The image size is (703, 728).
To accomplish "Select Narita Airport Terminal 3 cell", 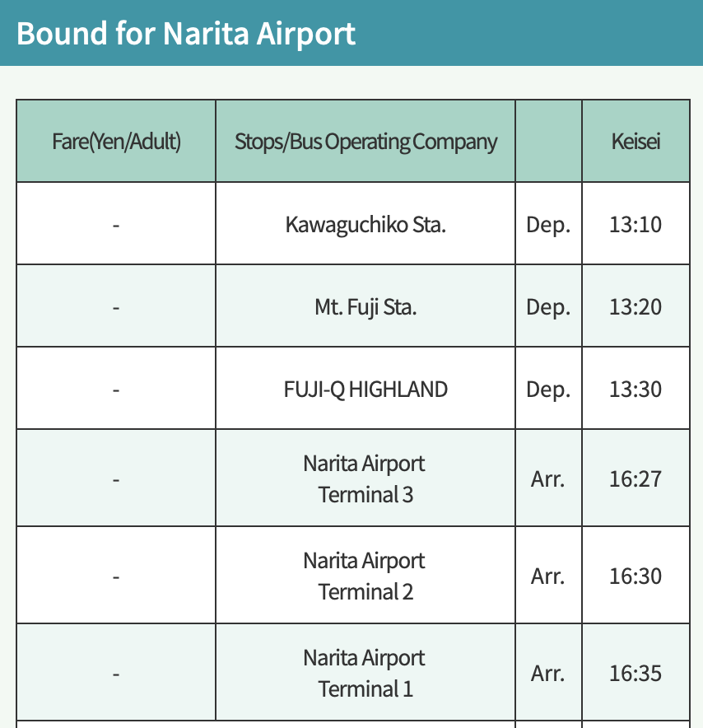I will (365, 478).
